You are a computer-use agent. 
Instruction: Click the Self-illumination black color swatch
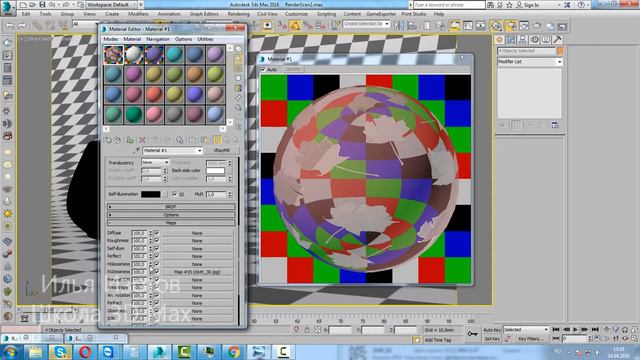click(151, 194)
